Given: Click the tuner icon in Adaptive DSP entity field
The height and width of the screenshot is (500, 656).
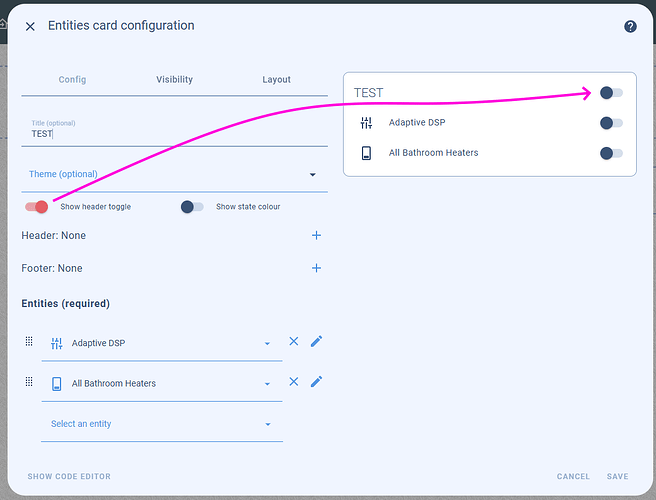Looking at the screenshot, I should click(56, 344).
